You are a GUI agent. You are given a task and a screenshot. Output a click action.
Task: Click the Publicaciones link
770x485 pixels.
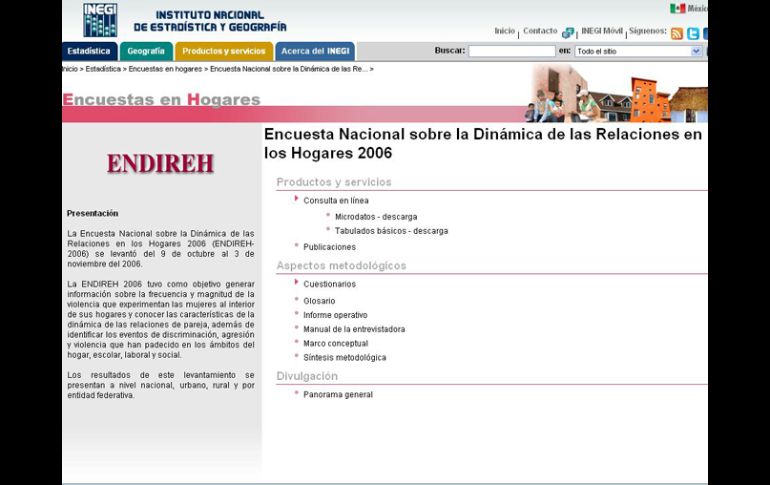click(329, 247)
